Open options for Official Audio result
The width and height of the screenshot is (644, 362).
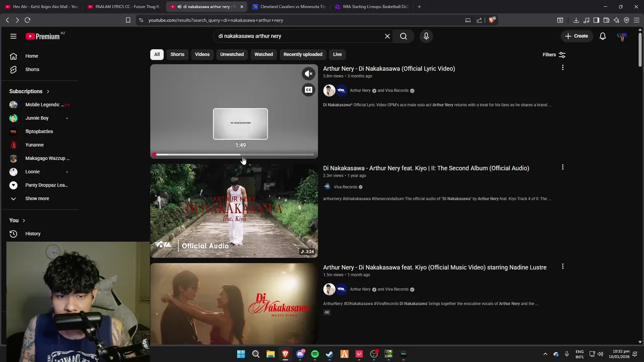tap(562, 167)
